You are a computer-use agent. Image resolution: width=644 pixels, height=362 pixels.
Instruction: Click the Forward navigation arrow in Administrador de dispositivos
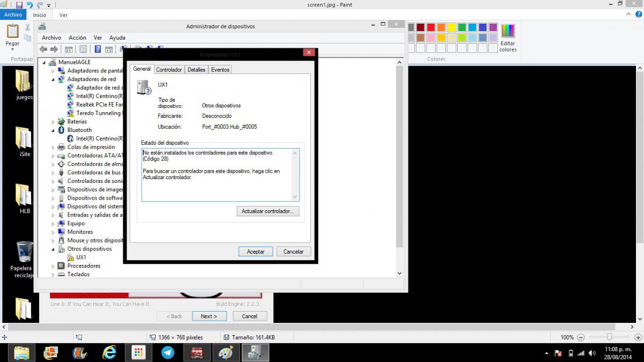point(54,49)
